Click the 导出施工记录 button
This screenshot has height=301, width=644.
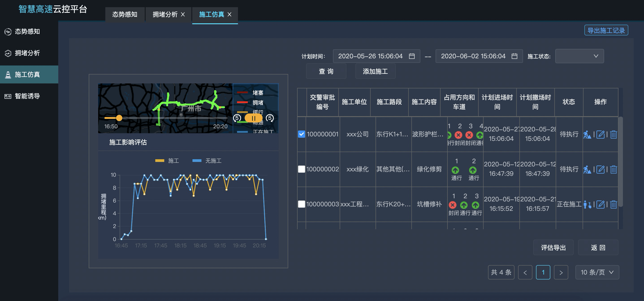pos(606,31)
